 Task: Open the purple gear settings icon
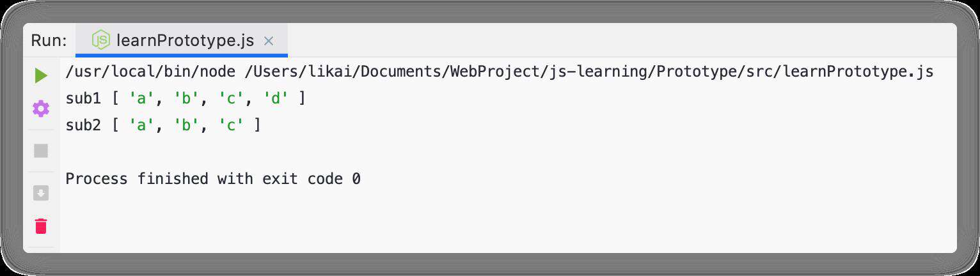[x=41, y=109]
